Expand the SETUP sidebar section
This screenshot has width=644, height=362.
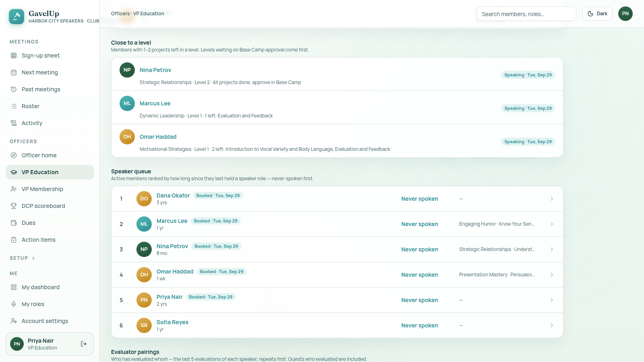point(23,258)
